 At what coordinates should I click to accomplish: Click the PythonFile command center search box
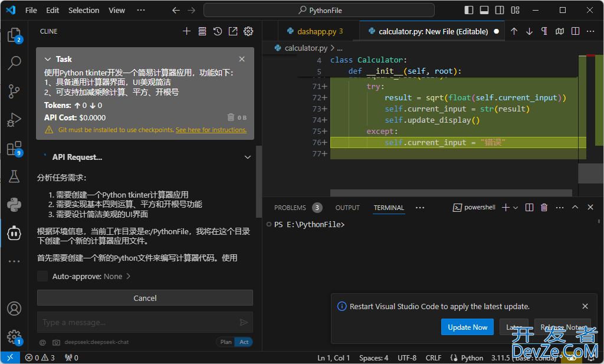[x=319, y=11]
